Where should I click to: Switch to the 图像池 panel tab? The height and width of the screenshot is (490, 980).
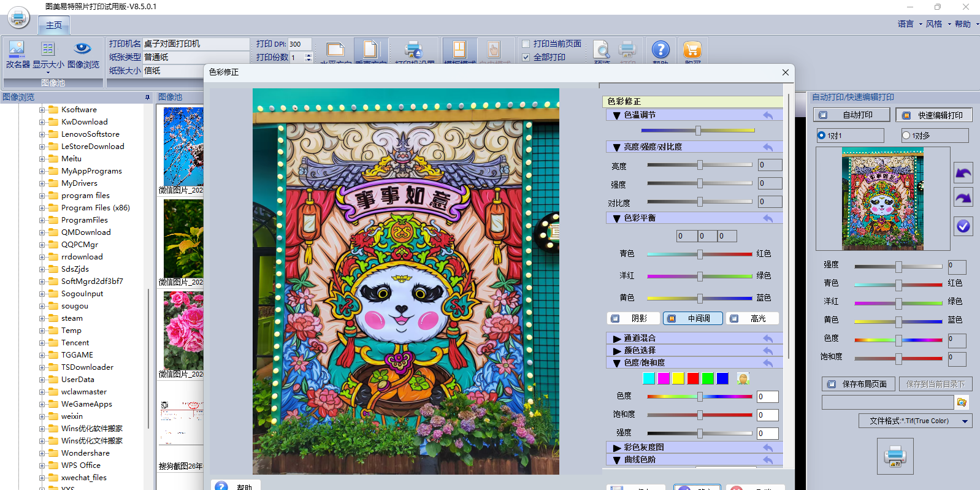[170, 98]
